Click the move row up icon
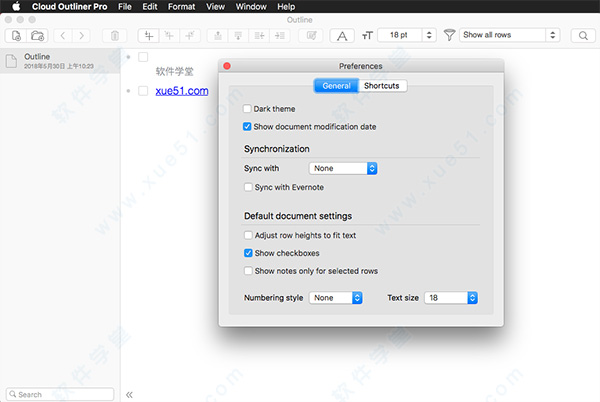This screenshot has width=600, height=402. tap(218, 36)
